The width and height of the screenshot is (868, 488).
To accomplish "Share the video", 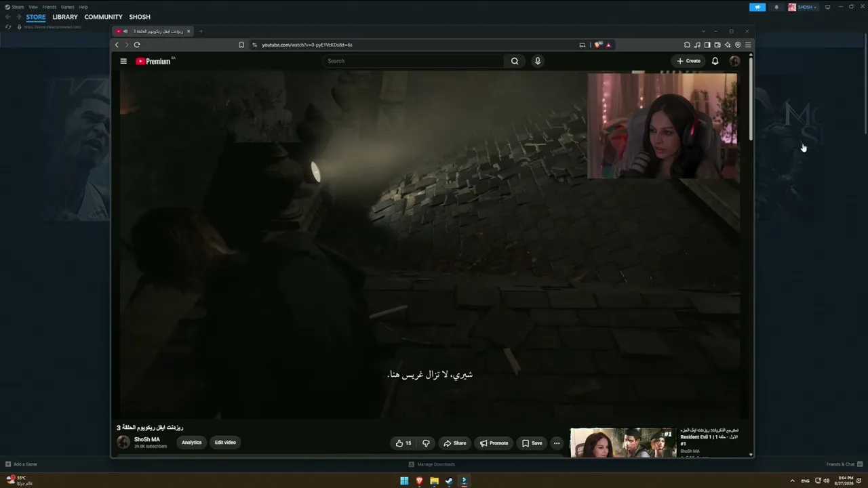I will pyautogui.click(x=455, y=443).
